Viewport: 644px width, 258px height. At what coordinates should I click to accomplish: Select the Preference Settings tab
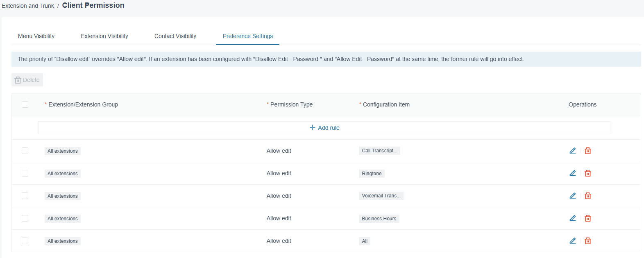[248, 36]
